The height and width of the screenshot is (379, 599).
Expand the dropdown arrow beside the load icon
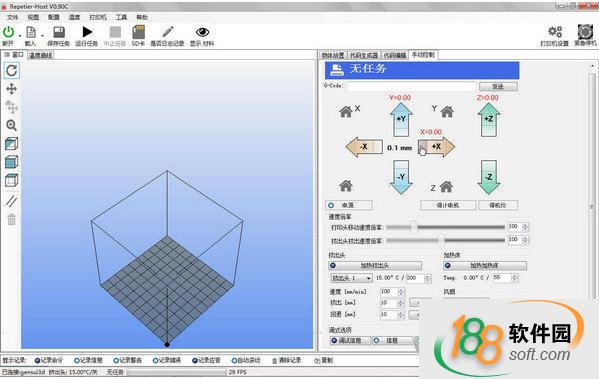[x=42, y=36]
